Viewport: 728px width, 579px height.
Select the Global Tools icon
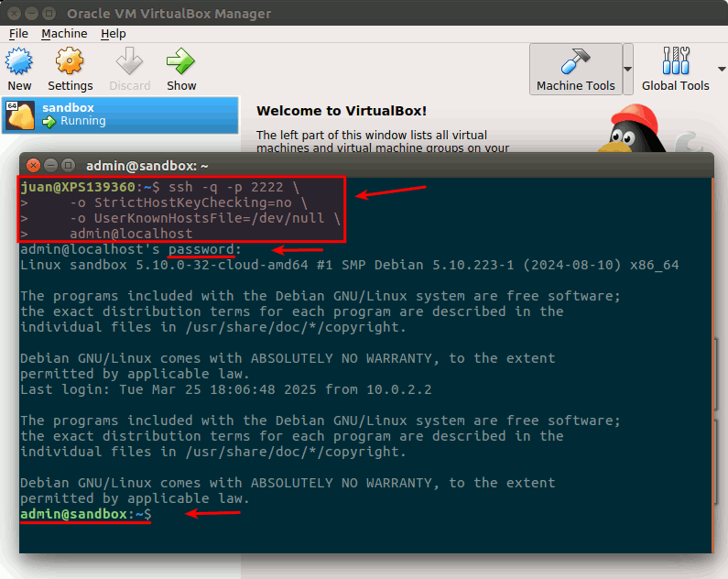tap(676, 60)
